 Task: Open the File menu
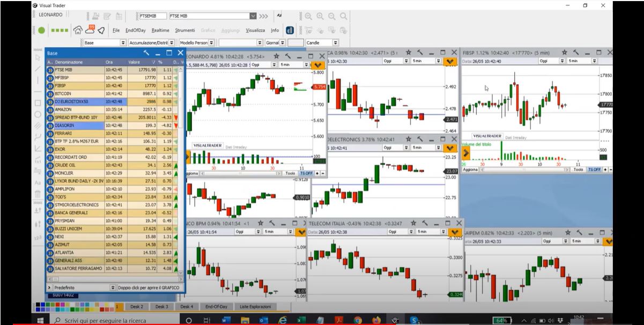pos(116,31)
